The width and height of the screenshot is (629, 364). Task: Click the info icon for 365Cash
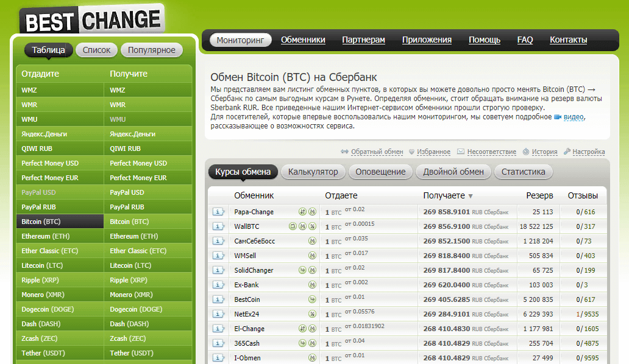point(218,343)
